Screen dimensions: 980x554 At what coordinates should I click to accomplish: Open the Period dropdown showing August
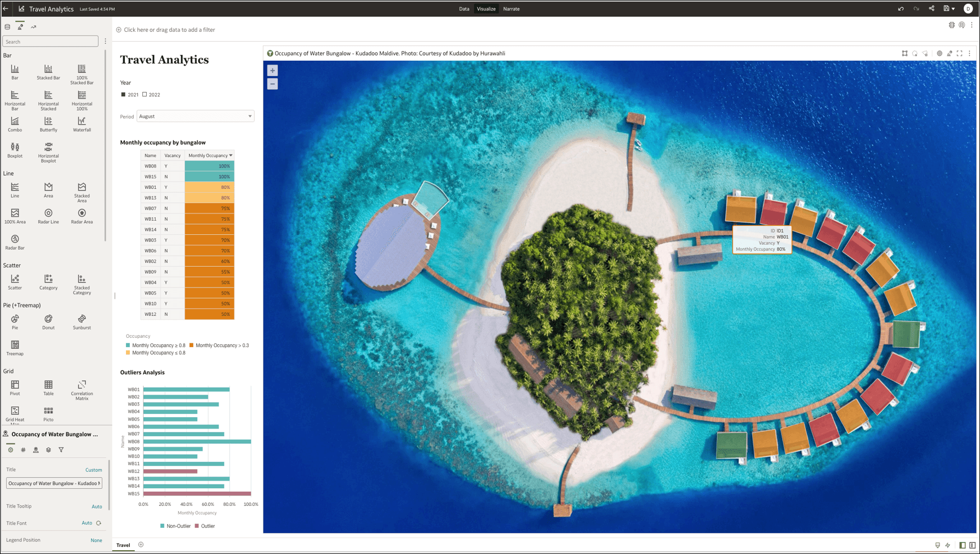(195, 116)
